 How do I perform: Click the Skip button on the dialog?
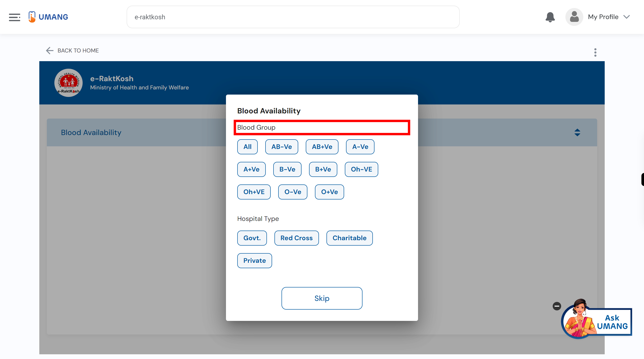click(322, 298)
